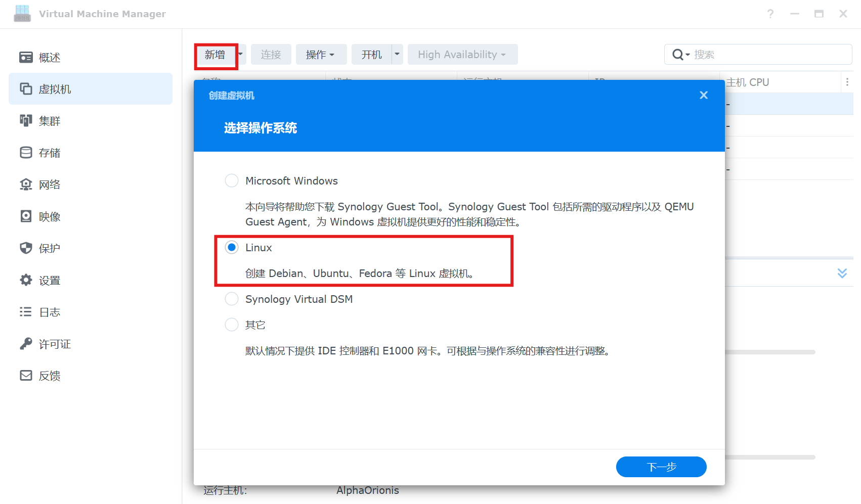Open Storage (存储) via its icon
The width and height of the screenshot is (861, 504).
pos(26,153)
